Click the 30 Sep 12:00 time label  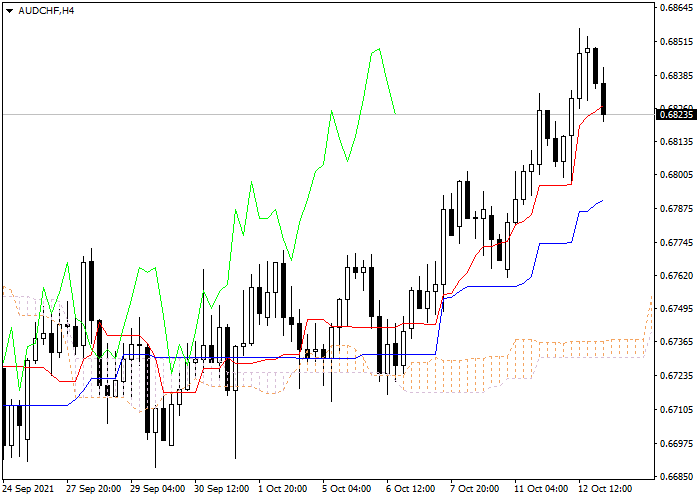pyautogui.click(x=222, y=489)
